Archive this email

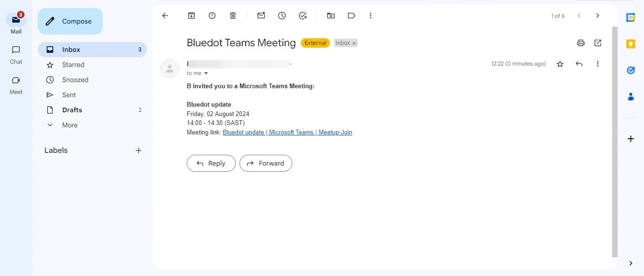[x=191, y=16]
